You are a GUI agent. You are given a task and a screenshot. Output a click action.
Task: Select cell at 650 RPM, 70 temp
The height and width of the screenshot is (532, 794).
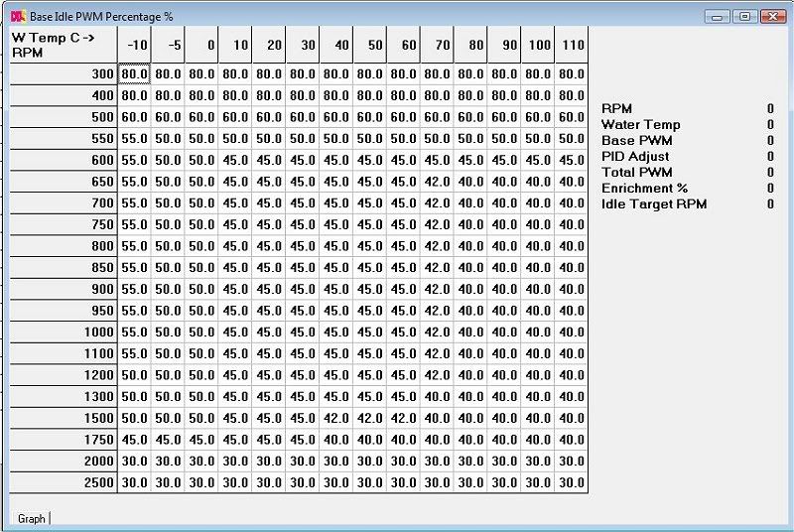(438, 182)
